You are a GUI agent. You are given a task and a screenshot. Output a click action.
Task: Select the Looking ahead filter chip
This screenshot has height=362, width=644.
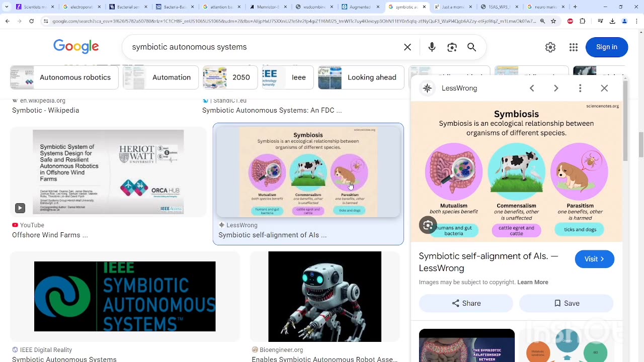click(x=361, y=77)
